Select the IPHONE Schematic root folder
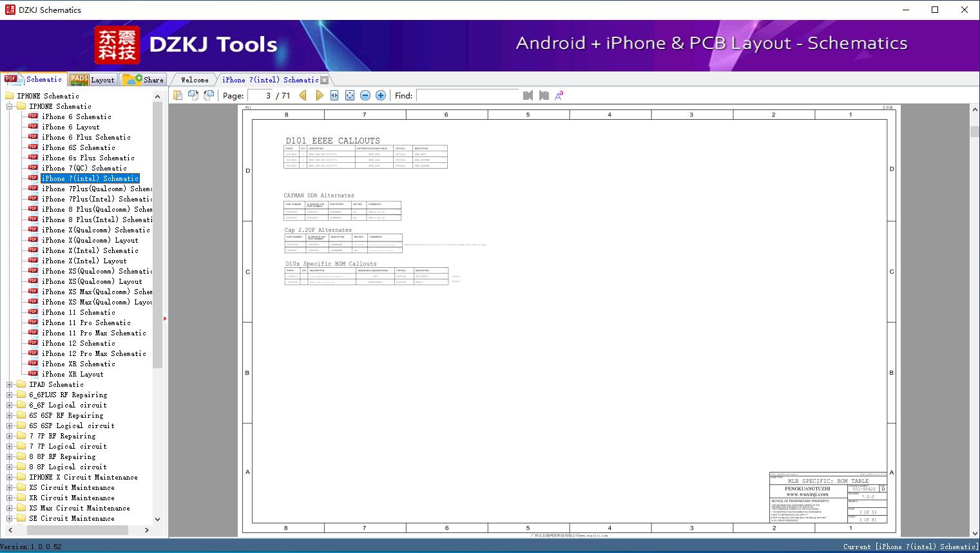 tap(48, 96)
